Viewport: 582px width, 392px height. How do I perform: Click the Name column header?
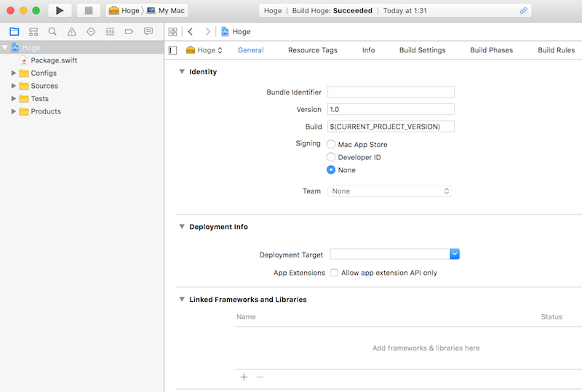point(246,316)
